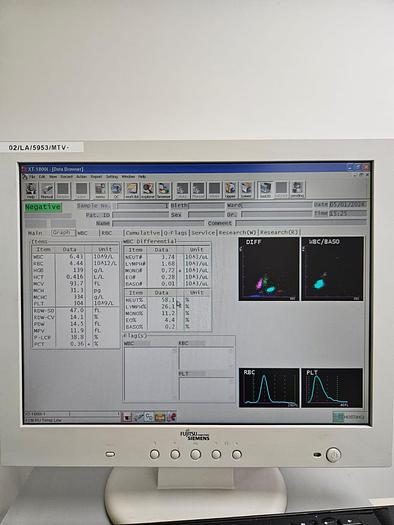Click the Birth field

tap(206, 206)
